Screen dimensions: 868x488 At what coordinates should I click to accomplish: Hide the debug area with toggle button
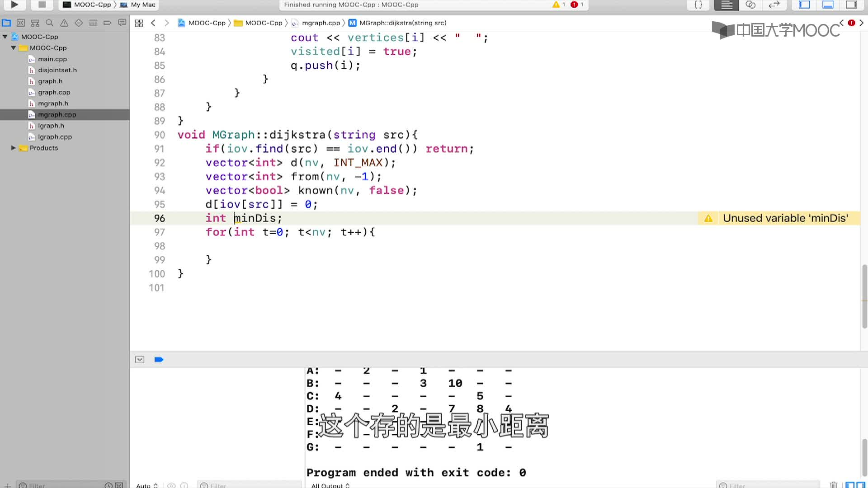(x=140, y=360)
